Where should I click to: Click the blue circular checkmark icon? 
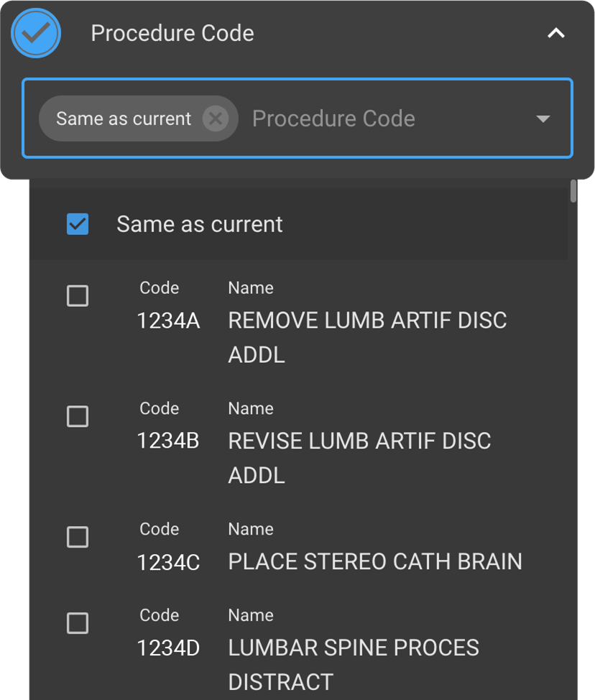pyautogui.click(x=36, y=33)
